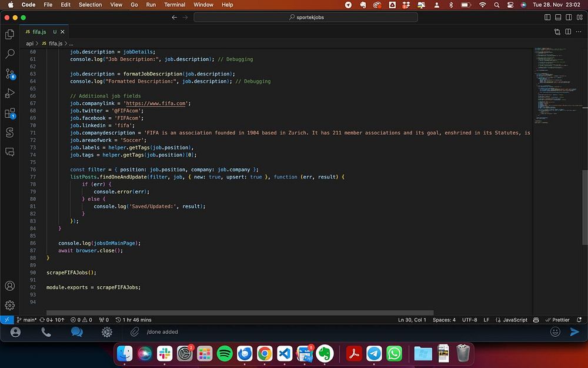The image size is (588, 368).
Task: Open the Search view in activity bar
Action: [9, 54]
